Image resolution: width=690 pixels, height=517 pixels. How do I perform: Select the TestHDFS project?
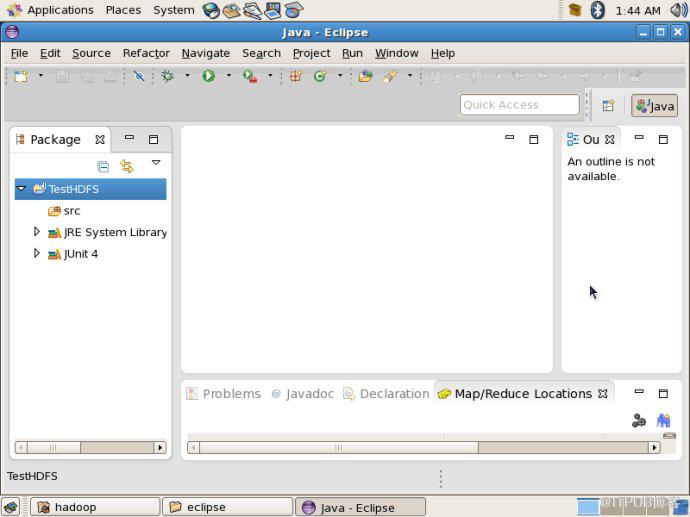coord(73,189)
